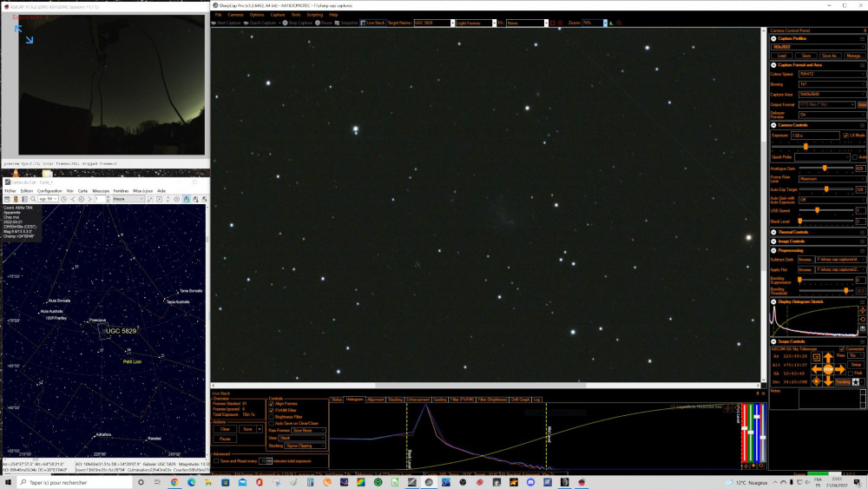Click the Load capture profile button
Screen dimensions: 868x489
pyautogui.click(x=782, y=56)
